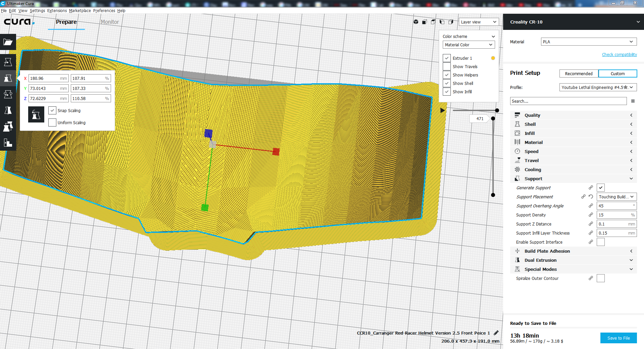Click the settings Search field
This screenshot has height=349, width=644.
pyautogui.click(x=569, y=101)
